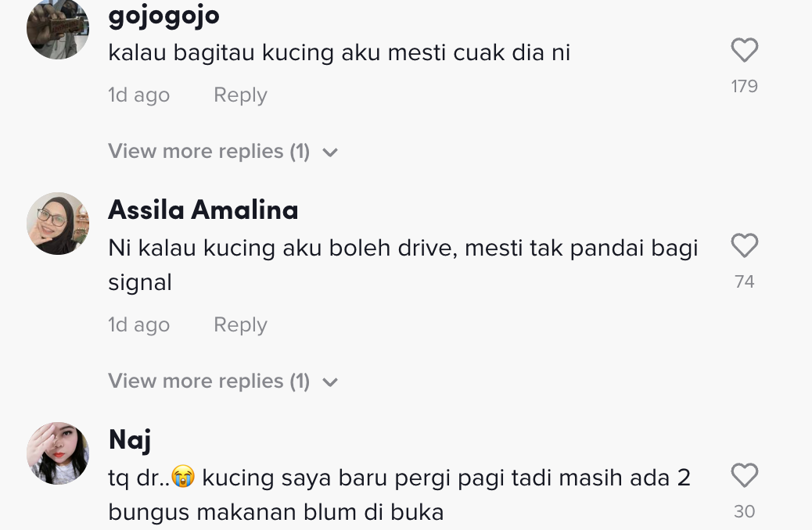Select the 179 likes count
The width and height of the screenshot is (812, 530).
(744, 87)
